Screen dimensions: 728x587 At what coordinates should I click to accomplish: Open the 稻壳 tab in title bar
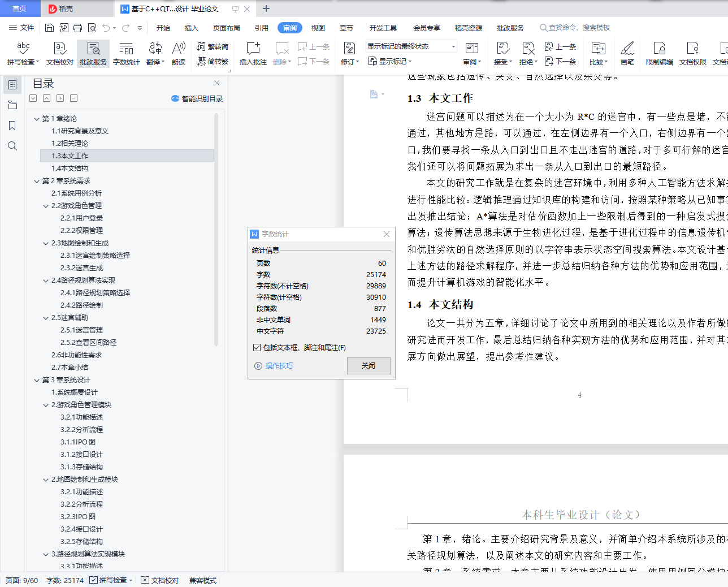coord(77,8)
